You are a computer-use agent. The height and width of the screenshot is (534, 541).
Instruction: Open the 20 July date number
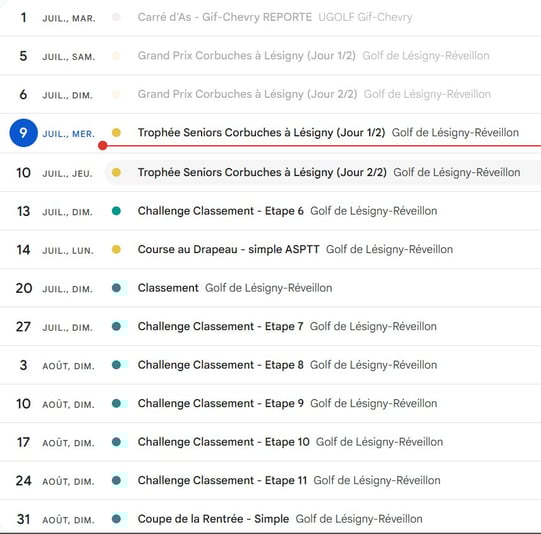click(x=23, y=288)
